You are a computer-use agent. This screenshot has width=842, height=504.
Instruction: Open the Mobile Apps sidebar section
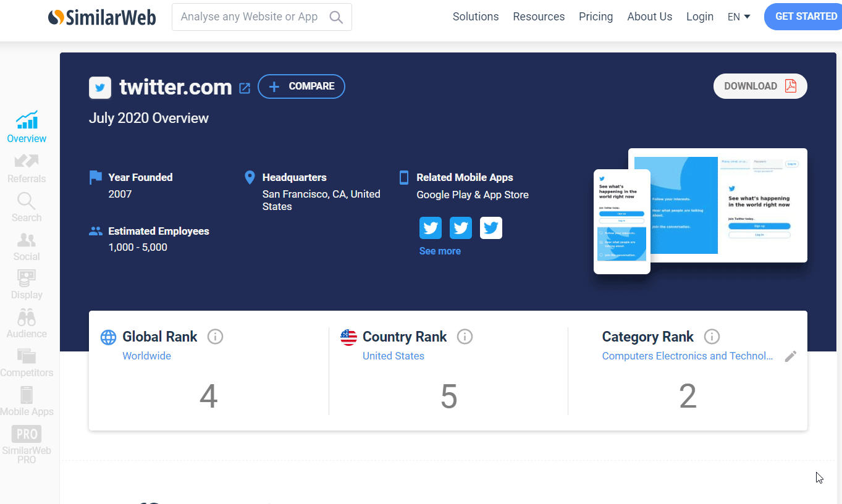pyautogui.click(x=27, y=401)
